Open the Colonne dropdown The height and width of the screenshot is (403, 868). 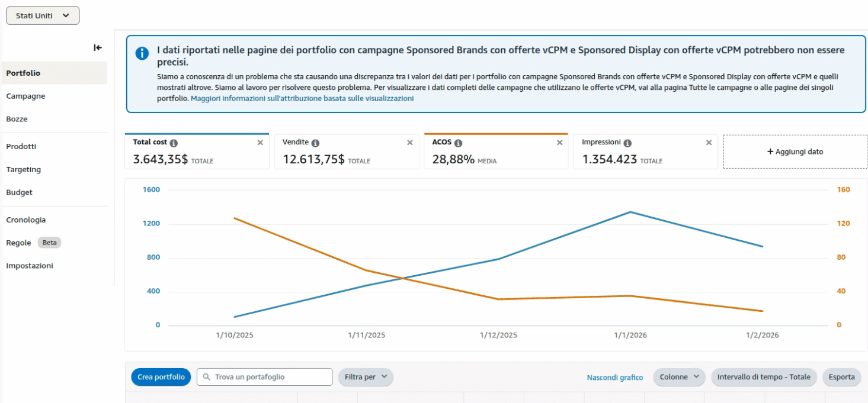[678, 377]
